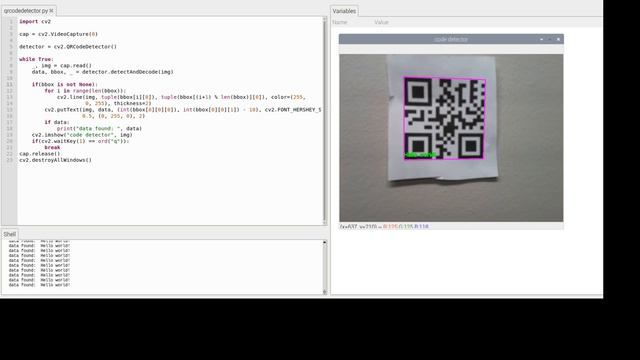Minimize the code detector window
Image resolution: width=640 pixels, height=360 pixels.
point(542,39)
